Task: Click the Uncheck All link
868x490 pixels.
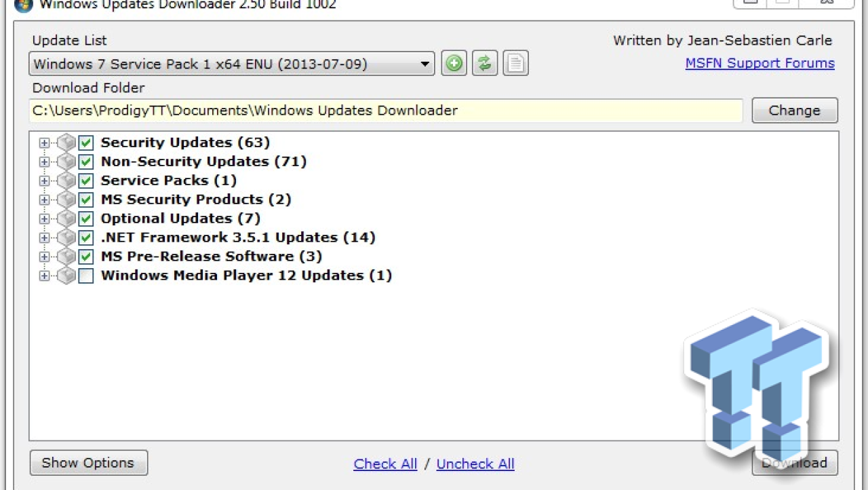Action: [475, 464]
